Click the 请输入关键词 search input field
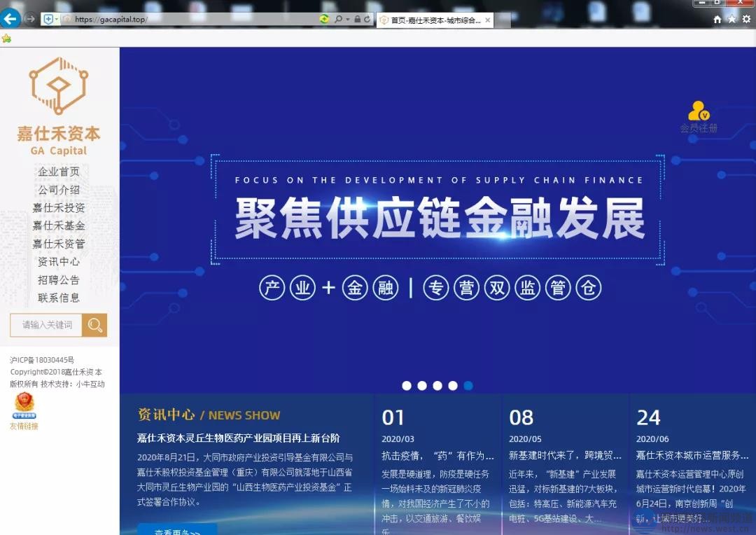Viewport: 756px width, 535px height. (46, 325)
